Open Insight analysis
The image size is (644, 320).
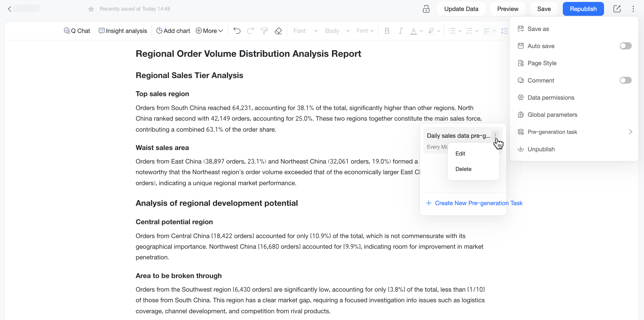tap(123, 31)
